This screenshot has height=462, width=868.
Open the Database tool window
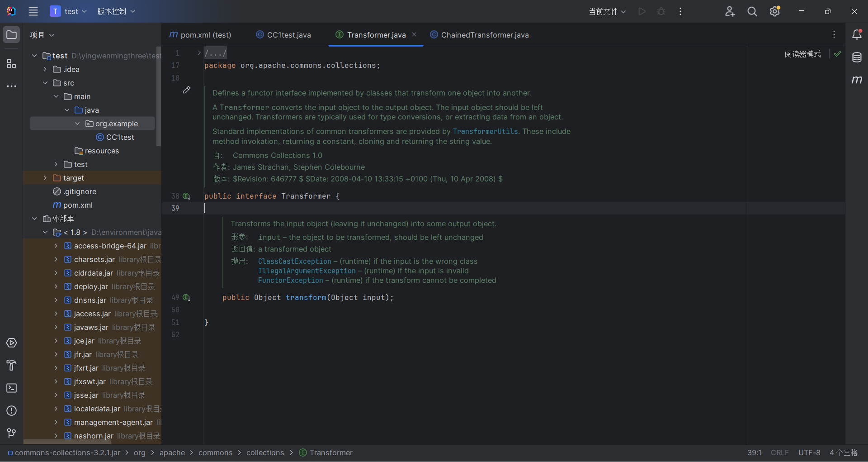857,57
